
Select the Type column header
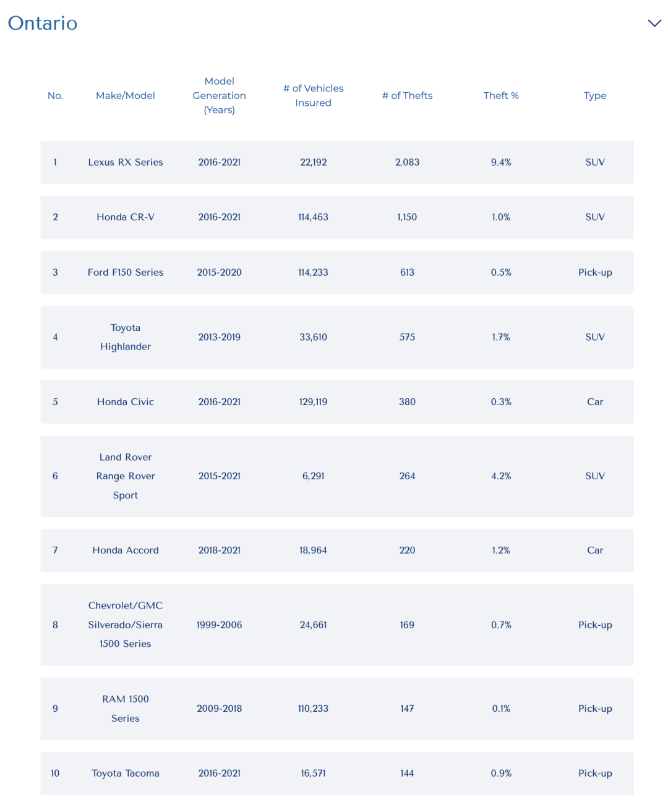[x=595, y=95]
